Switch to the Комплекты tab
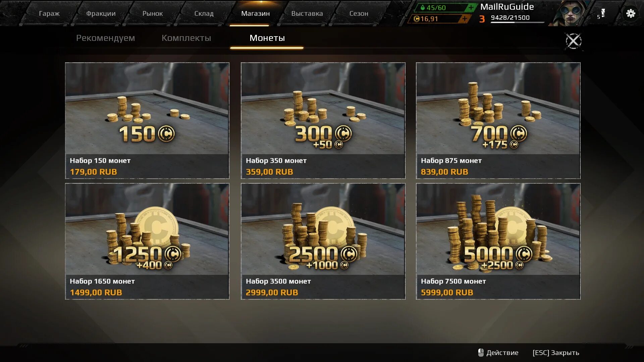644x362 pixels. click(186, 38)
